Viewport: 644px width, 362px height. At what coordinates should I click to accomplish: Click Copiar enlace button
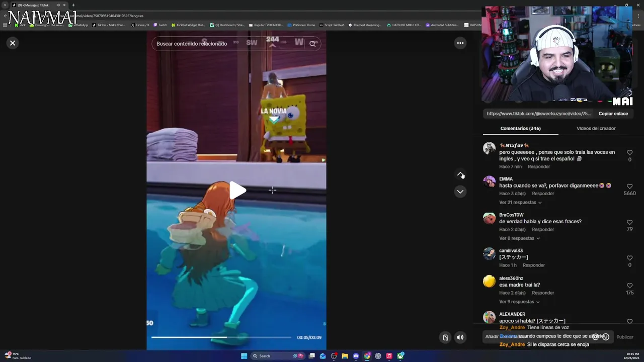click(x=613, y=114)
